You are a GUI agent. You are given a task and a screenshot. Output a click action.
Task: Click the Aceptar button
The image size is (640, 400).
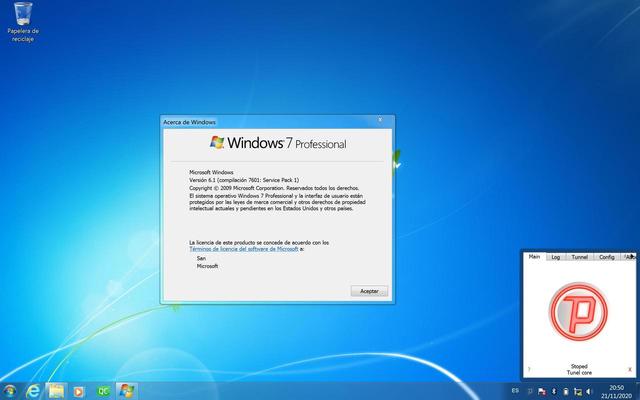tap(369, 291)
